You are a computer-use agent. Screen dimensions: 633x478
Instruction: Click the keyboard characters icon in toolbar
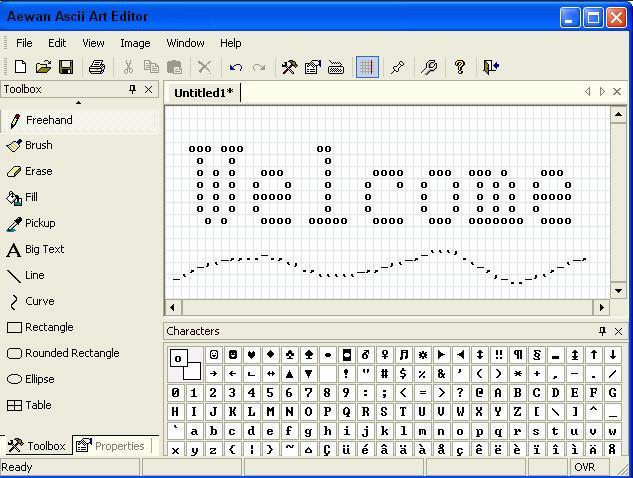[x=336, y=67]
